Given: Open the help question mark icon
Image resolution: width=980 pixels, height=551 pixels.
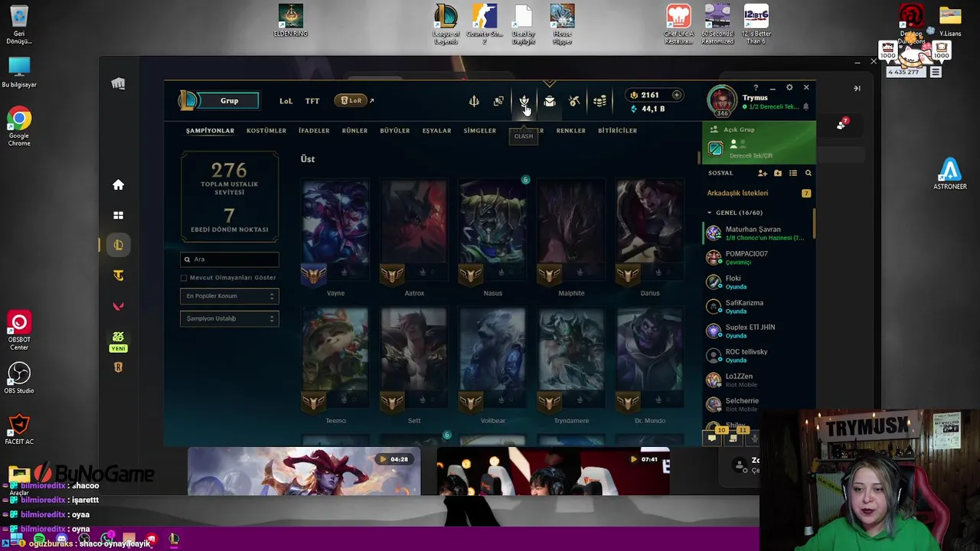Looking at the screenshot, I should tap(756, 88).
